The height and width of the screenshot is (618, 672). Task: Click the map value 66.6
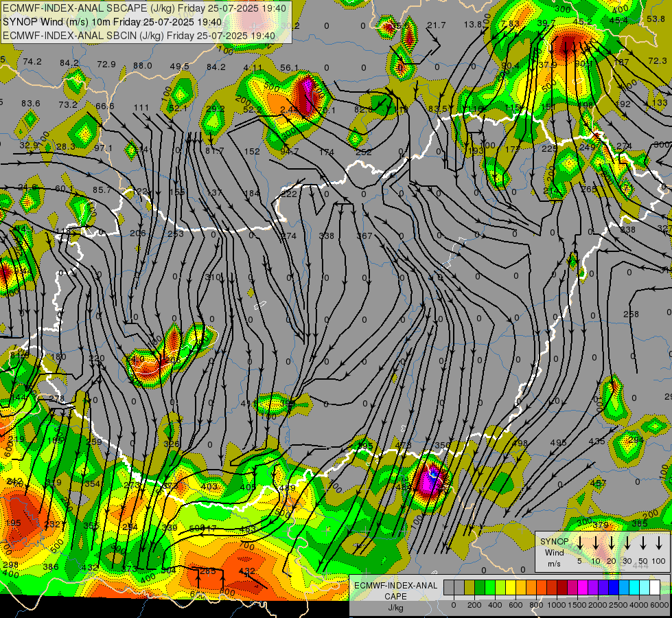click(105, 106)
